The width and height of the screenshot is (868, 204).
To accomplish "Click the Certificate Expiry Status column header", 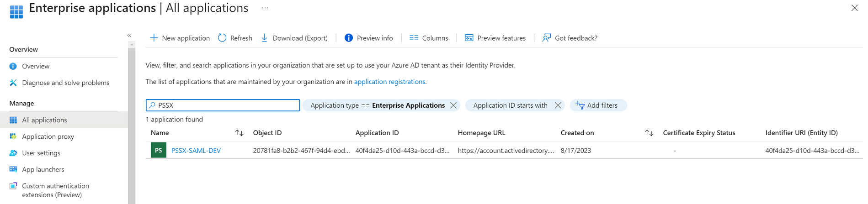I will point(699,133).
